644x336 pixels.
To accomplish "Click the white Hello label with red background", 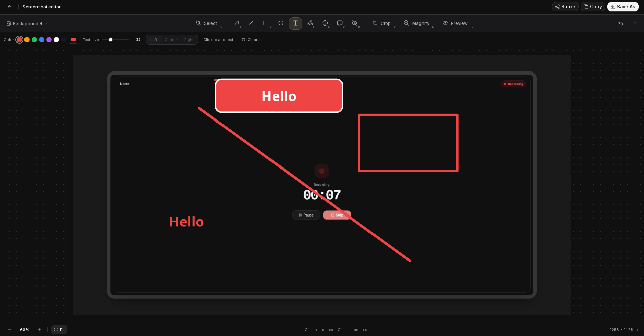I will [279, 96].
